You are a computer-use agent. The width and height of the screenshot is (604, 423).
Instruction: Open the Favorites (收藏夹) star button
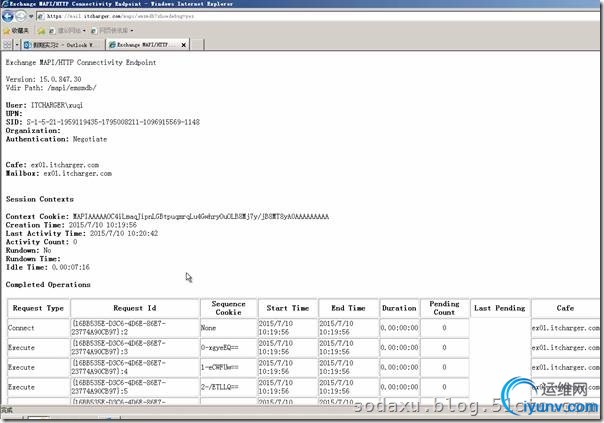[16, 30]
